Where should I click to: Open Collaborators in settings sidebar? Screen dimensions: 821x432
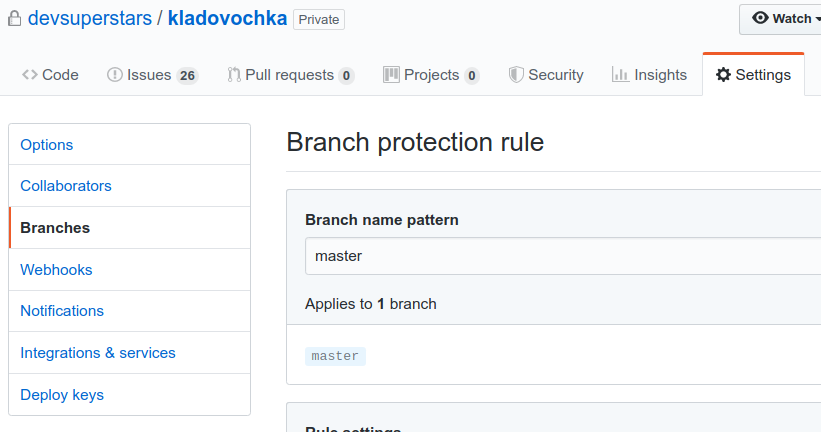coord(129,186)
